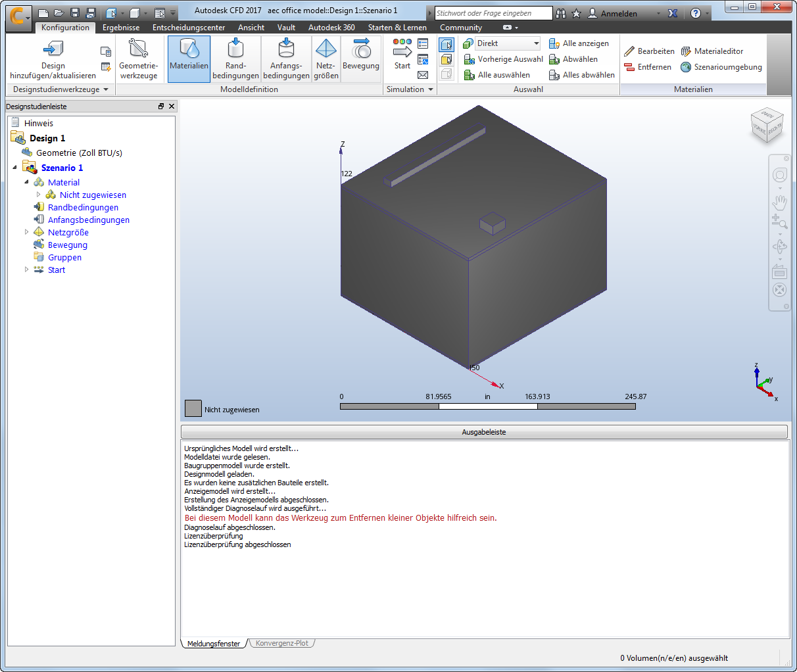Toggle volume selection mode button
This screenshot has width=797, height=672.
(447, 44)
